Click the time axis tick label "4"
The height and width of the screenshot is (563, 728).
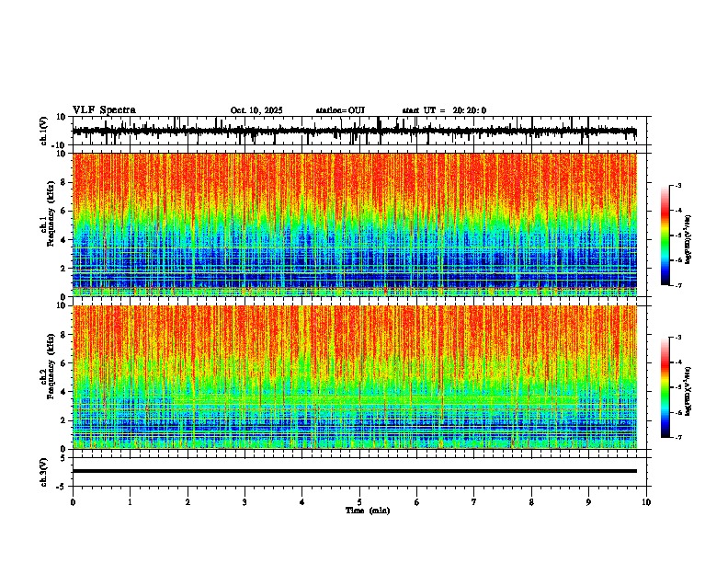[302, 502]
